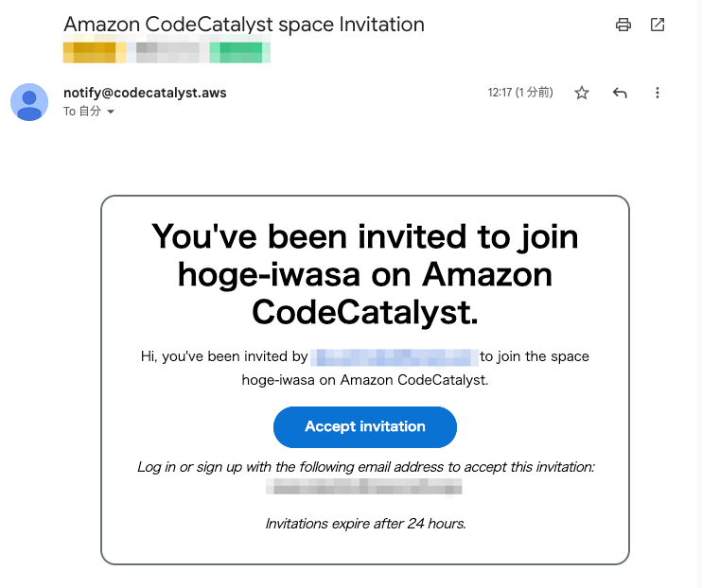Click the sender's profile avatar
702x588 pixels.
29,102
